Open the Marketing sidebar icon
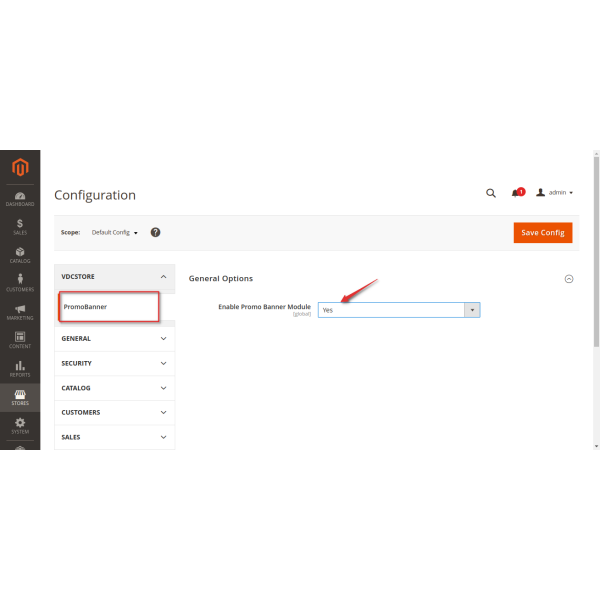The image size is (600, 600). (20, 312)
